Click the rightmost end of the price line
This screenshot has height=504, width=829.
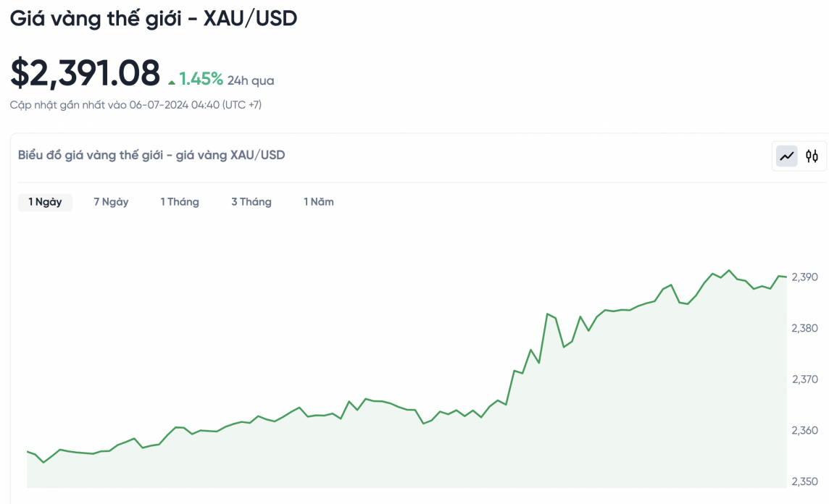786,277
